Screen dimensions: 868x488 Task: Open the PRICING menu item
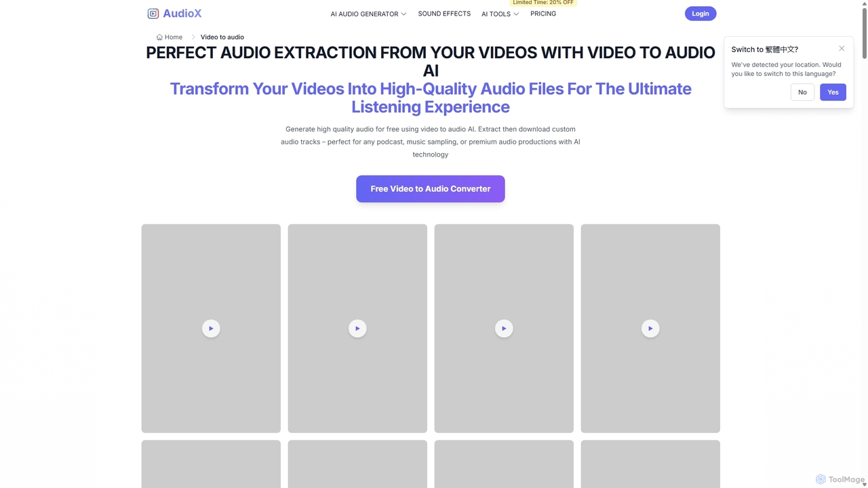click(543, 14)
